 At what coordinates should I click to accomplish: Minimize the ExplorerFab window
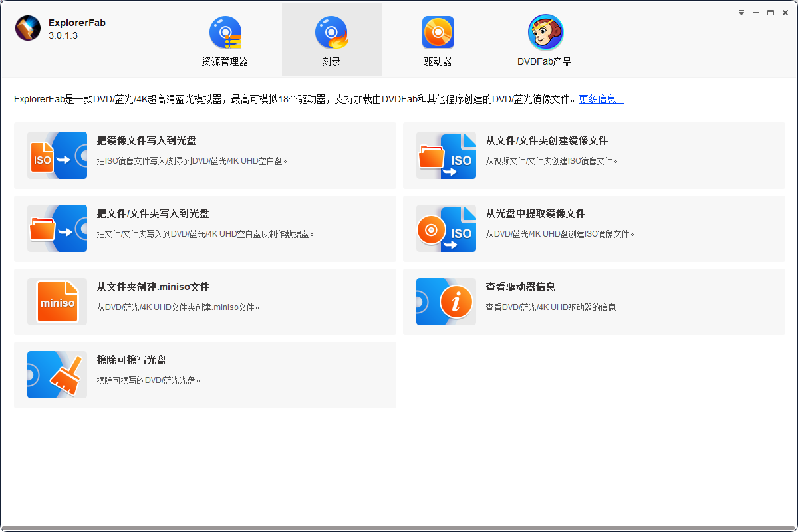pos(756,13)
